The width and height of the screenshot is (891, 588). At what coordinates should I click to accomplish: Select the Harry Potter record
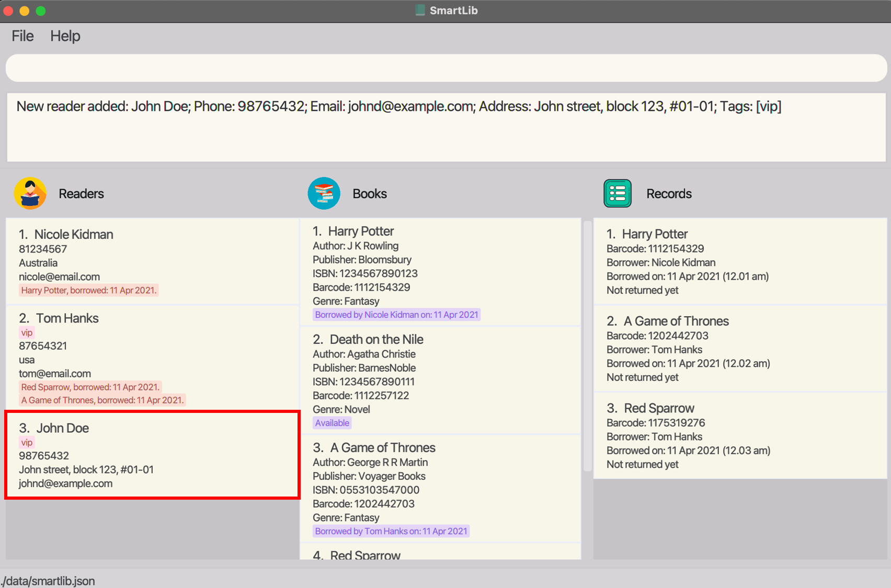coord(740,261)
